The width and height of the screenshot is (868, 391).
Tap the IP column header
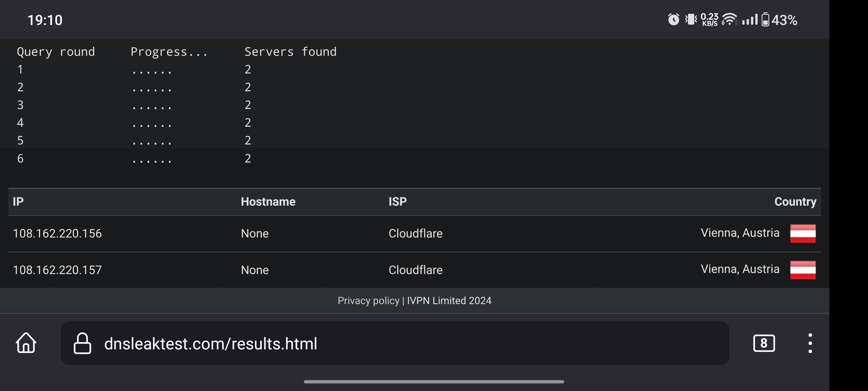point(18,202)
